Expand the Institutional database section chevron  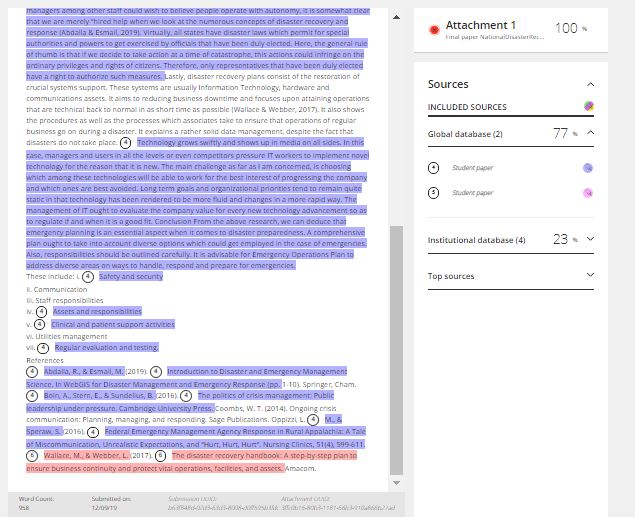coord(590,239)
